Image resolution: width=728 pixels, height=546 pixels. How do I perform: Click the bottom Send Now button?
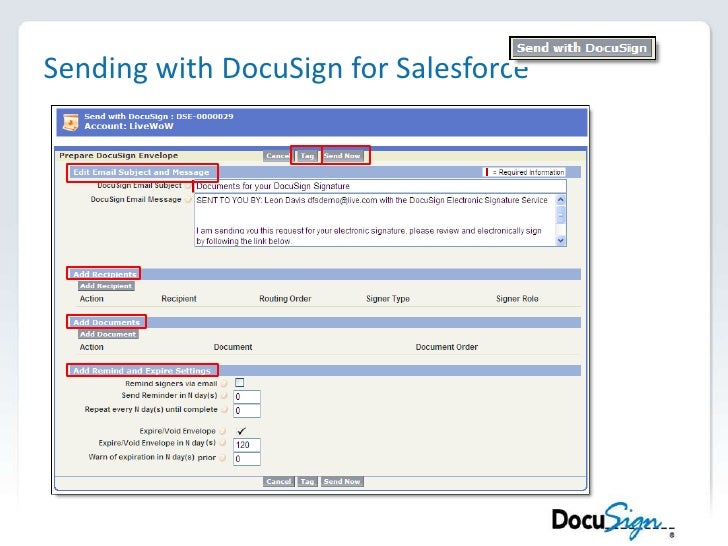coord(342,481)
